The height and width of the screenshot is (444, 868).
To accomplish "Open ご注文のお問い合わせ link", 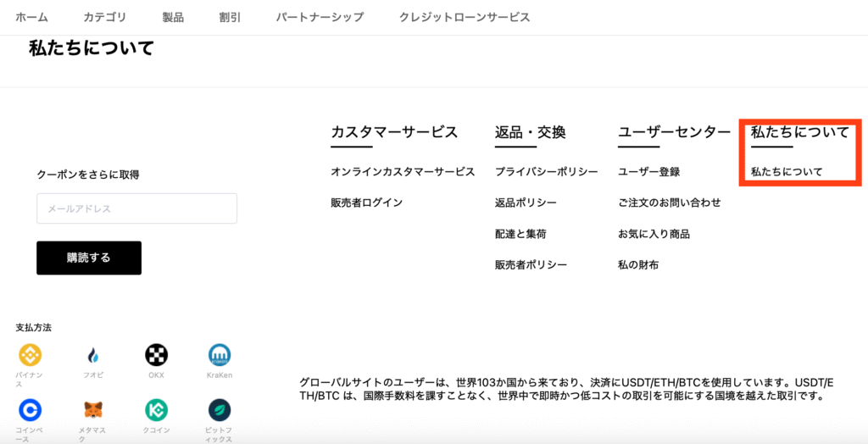I will tap(670, 203).
